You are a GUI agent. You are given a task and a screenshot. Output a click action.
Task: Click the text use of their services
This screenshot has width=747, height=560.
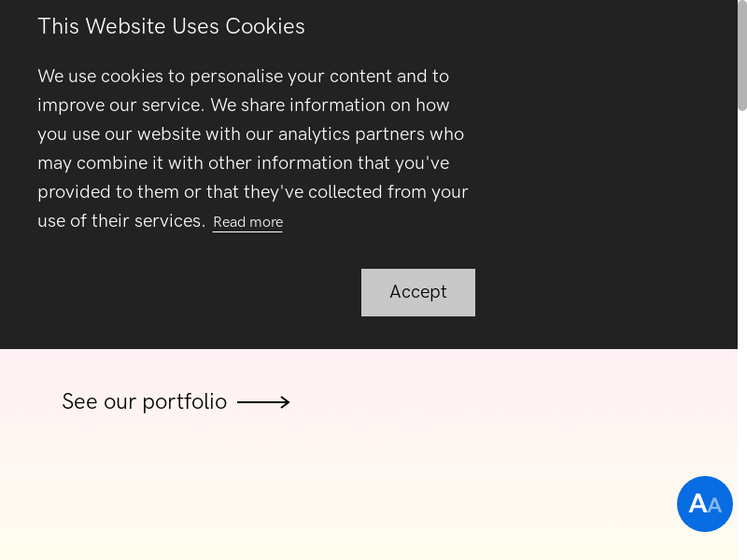(121, 221)
